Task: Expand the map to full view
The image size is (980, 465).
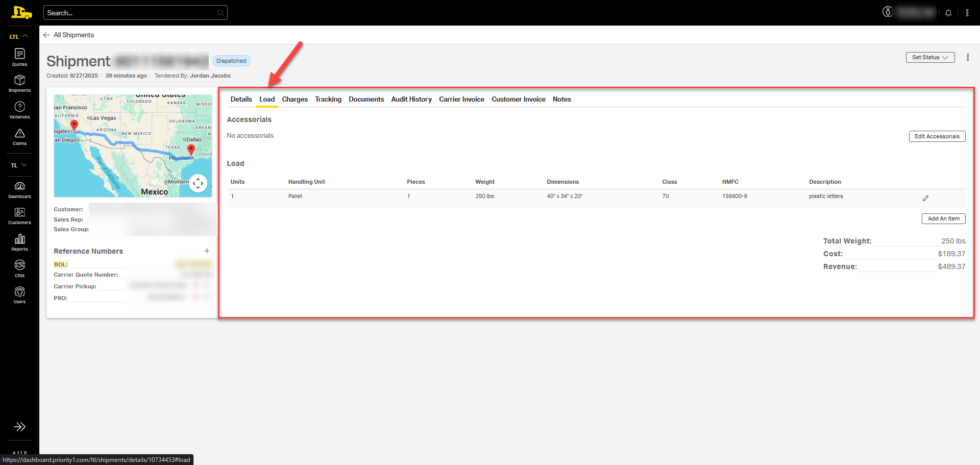Action: tap(198, 183)
